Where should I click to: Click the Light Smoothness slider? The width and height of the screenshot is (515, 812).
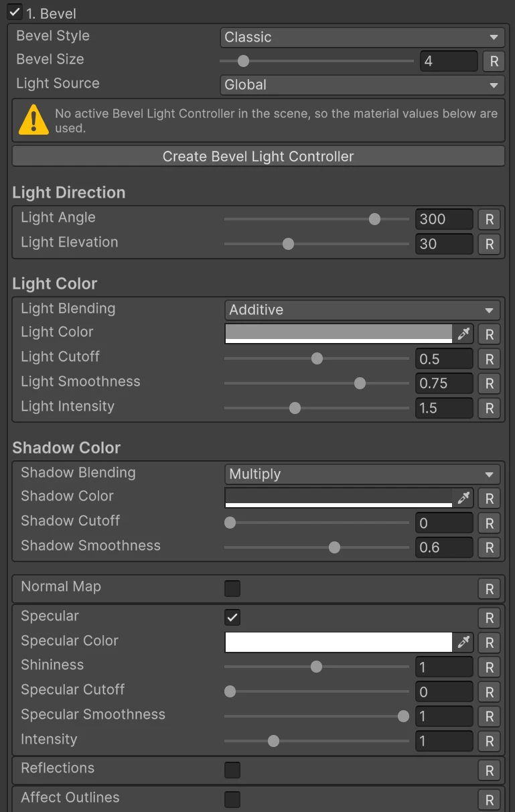pos(317,383)
